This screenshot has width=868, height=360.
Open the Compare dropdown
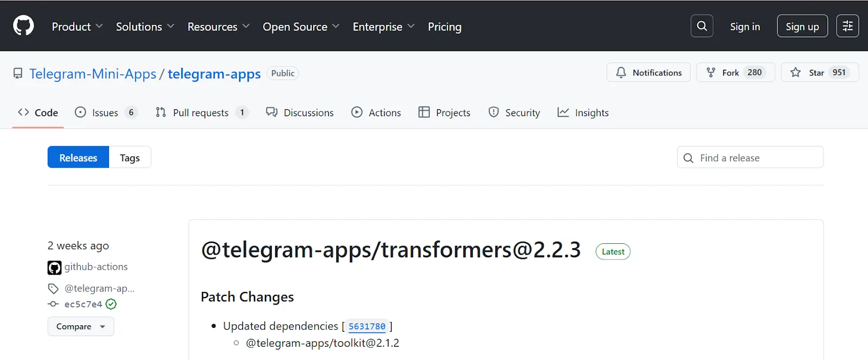pos(81,326)
